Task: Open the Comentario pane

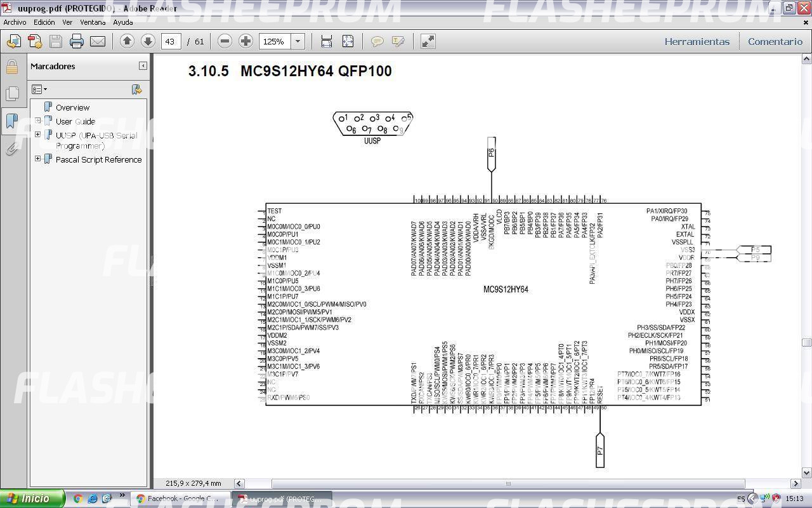Action: point(775,41)
